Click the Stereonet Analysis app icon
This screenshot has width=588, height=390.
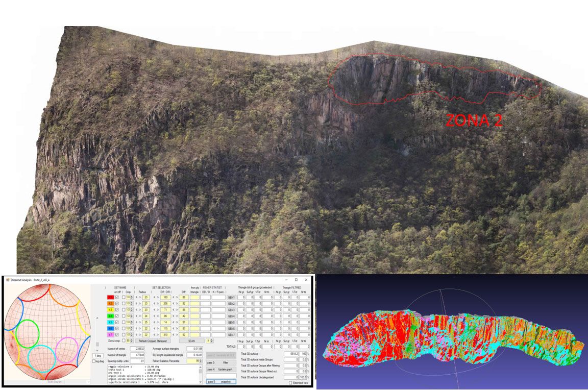(7, 280)
